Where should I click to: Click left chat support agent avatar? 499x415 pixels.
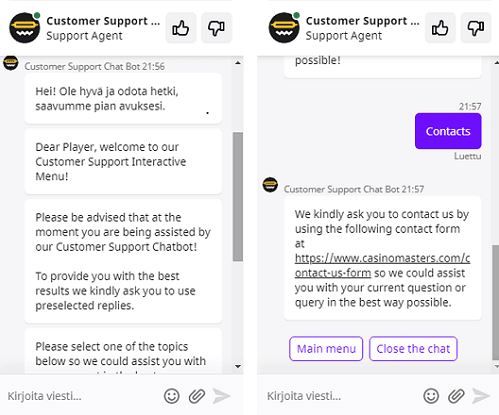point(25,28)
